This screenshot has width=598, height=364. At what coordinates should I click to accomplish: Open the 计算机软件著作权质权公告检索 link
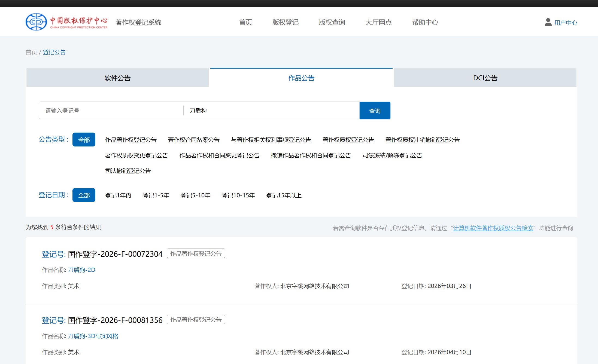click(x=493, y=228)
